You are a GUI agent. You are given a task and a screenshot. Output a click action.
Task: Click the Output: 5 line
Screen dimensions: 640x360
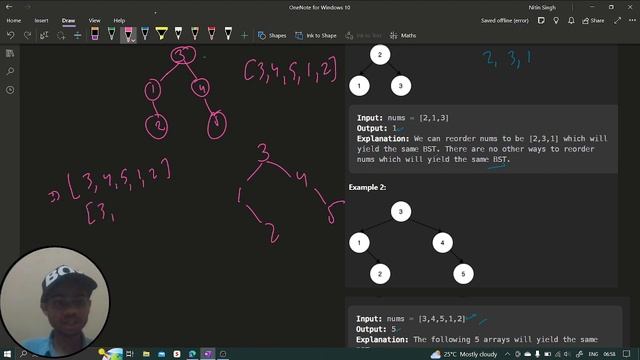pos(376,329)
